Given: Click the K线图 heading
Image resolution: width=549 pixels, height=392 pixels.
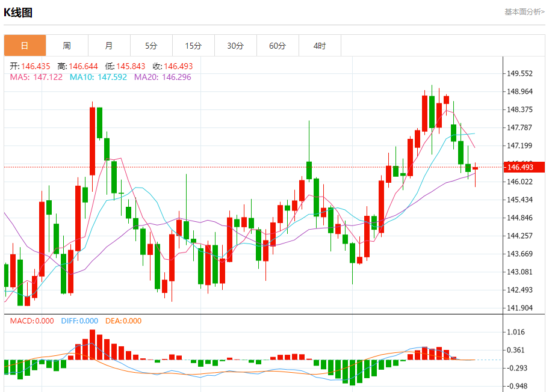Looking at the screenshot, I should (x=18, y=13).
